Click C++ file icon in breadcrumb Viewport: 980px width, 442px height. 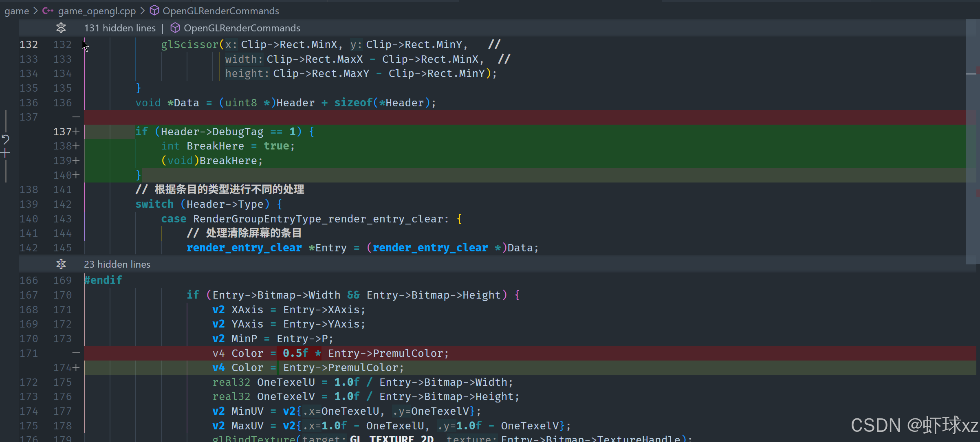(48, 11)
